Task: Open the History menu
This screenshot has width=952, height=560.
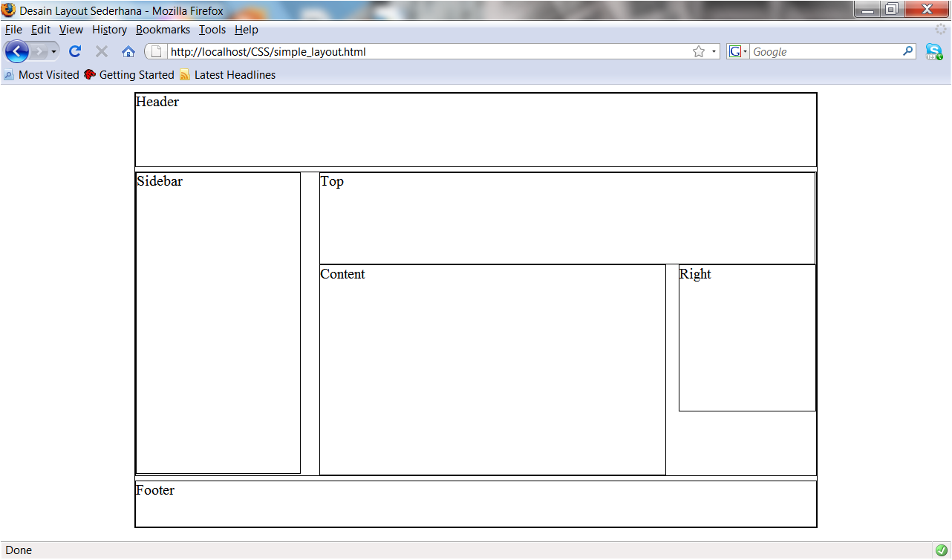Action: click(x=109, y=30)
